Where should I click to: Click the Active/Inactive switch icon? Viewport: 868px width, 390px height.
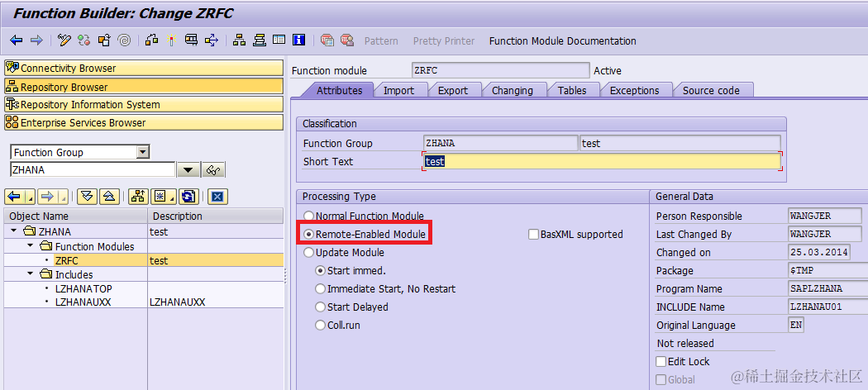83,40
